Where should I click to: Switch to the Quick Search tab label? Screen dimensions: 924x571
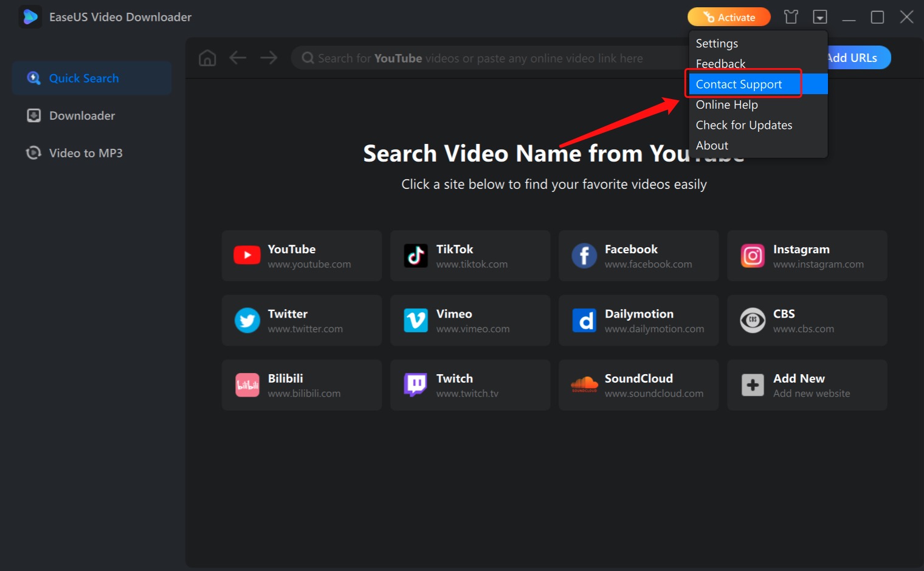84,78
